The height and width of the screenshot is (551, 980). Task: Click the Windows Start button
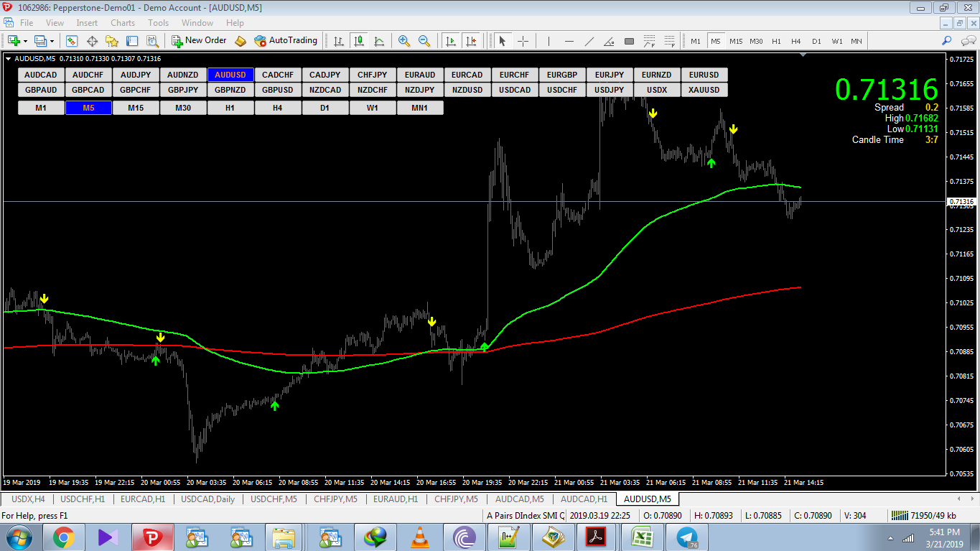(x=19, y=537)
